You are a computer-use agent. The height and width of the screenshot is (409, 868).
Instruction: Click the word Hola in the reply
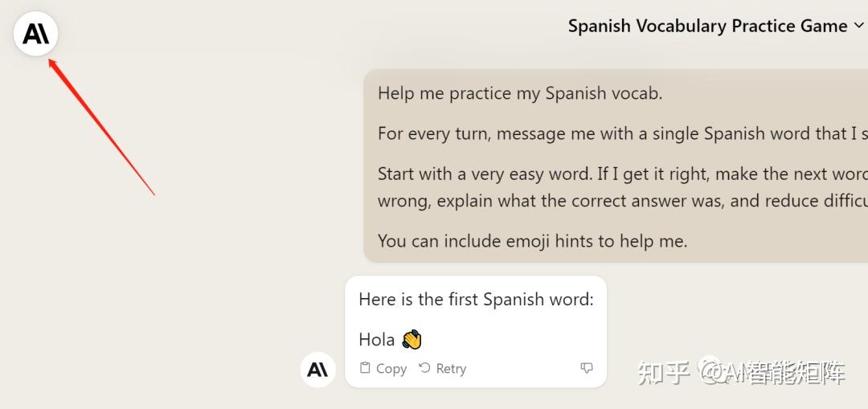click(376, 340)
